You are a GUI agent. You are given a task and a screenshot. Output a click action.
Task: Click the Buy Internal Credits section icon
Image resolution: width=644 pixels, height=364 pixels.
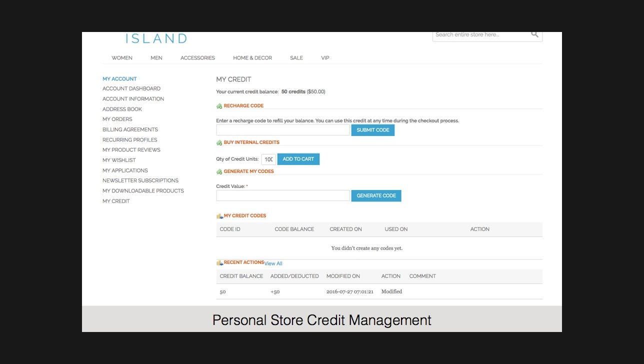pyautogui.click(x=219, y=142)
